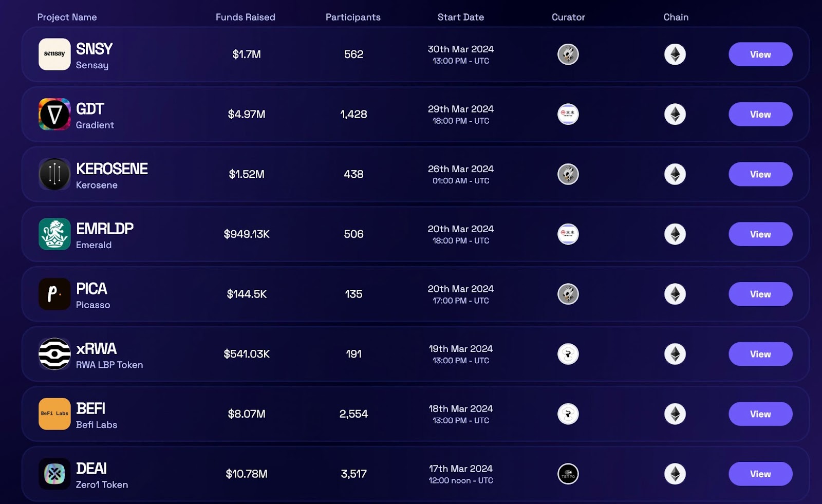Sort by Participants column header
This screenshot has height=504, width=822.
coord(353,17)
